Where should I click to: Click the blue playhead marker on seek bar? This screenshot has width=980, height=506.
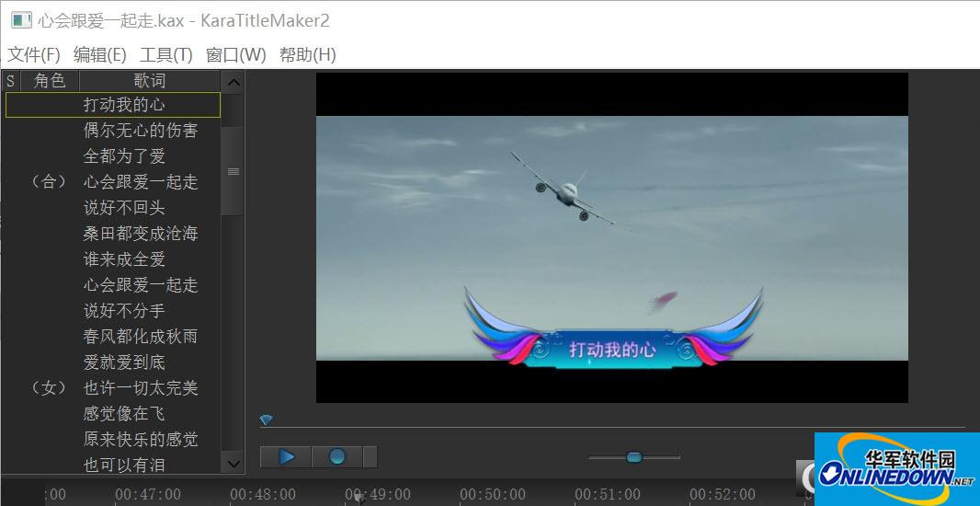[266, 420]
